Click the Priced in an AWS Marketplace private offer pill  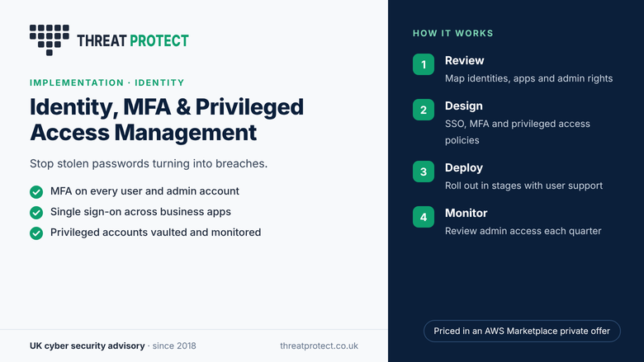tap(522, 331)
